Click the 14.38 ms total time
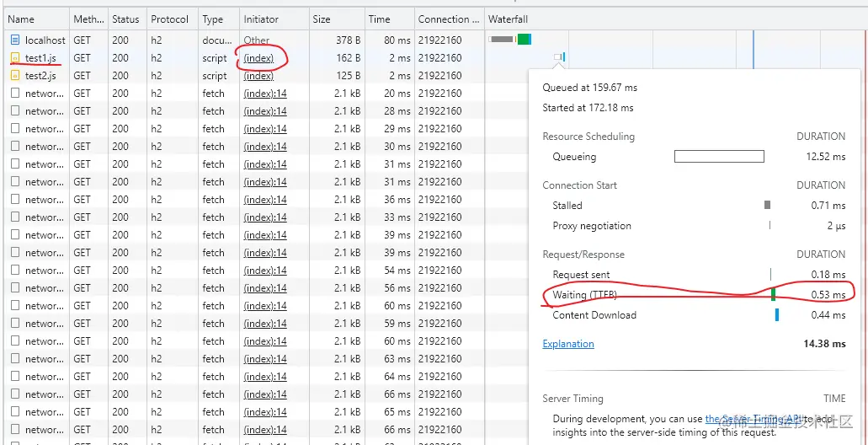The width and height of the screenshot is (868, 445). 824,344
